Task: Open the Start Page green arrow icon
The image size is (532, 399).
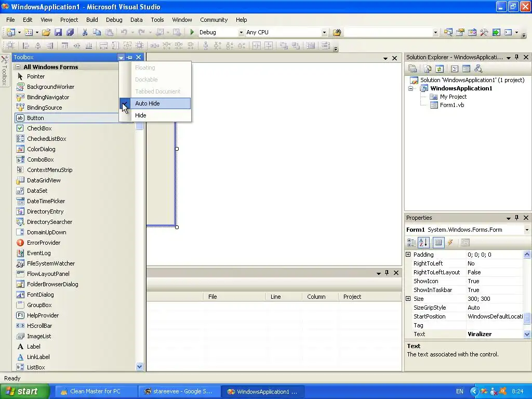Action: coord(496,32)
